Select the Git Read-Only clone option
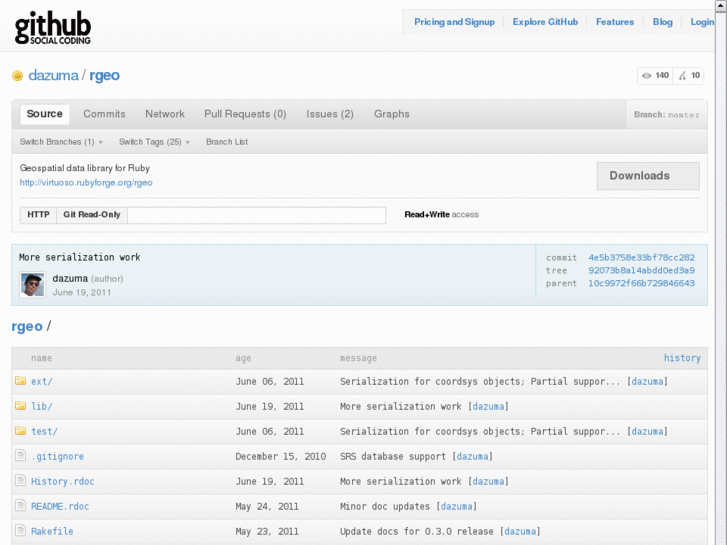This screenshot has height=545, width=727. point(92,215)
